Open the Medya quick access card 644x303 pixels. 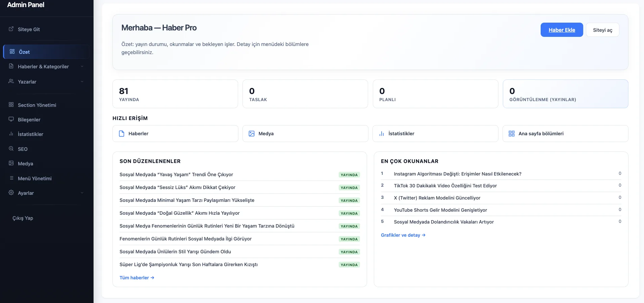coord(305,134)
